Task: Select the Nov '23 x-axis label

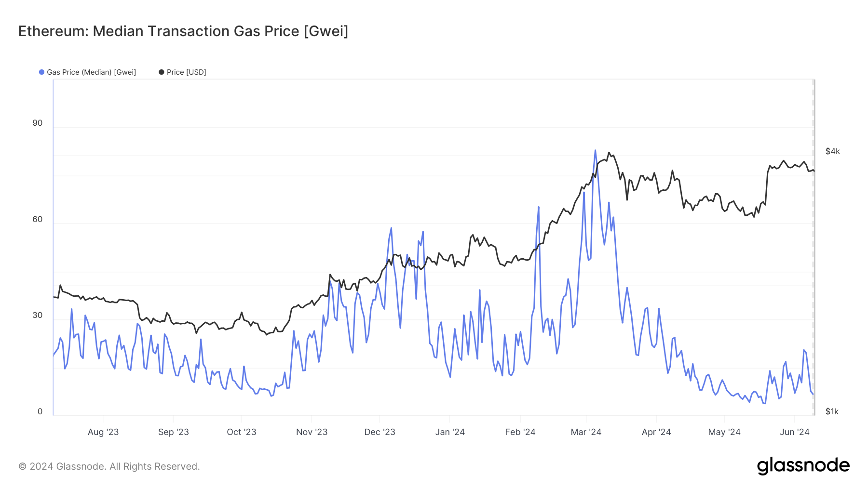Action: tap(312, 432)
